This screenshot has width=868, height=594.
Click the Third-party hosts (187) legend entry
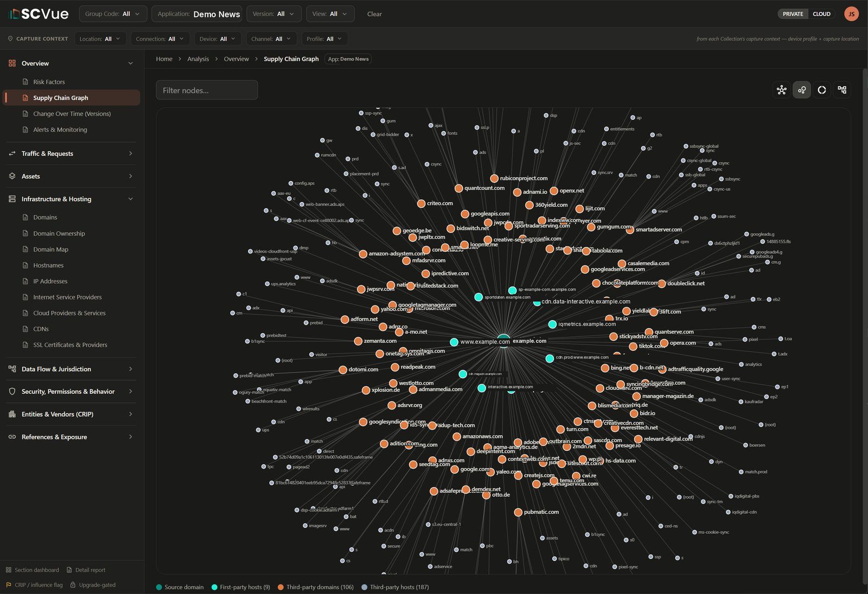395,587
